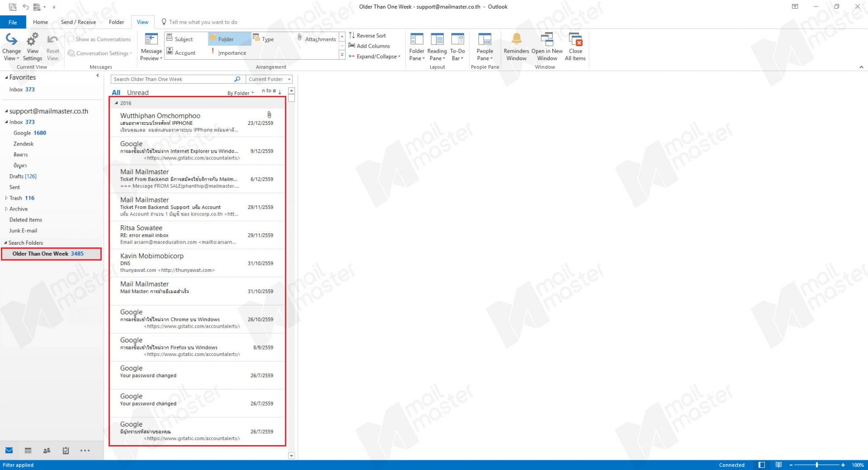Click Reverse Sort in Arrangement group
The image size is (868, 470).
click(x=367, y=35)
